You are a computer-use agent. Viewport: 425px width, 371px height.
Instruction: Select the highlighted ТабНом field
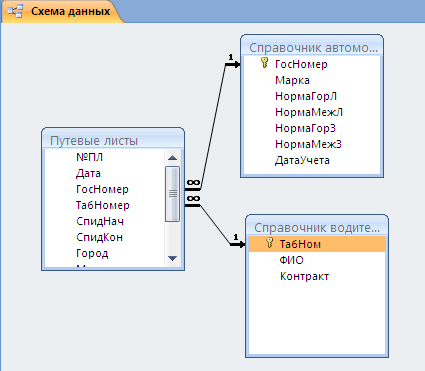pyautogui.click(x=317, y=244)
